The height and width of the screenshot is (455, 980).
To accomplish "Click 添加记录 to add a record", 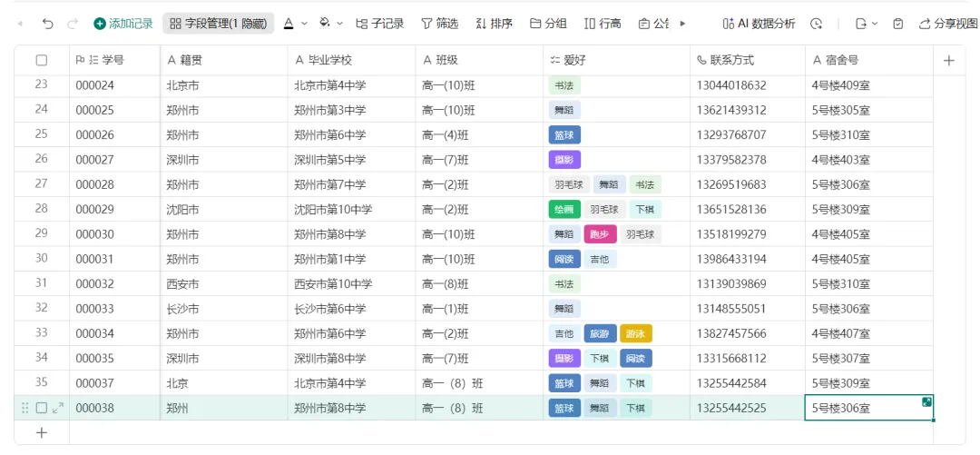I will point(123,24).
